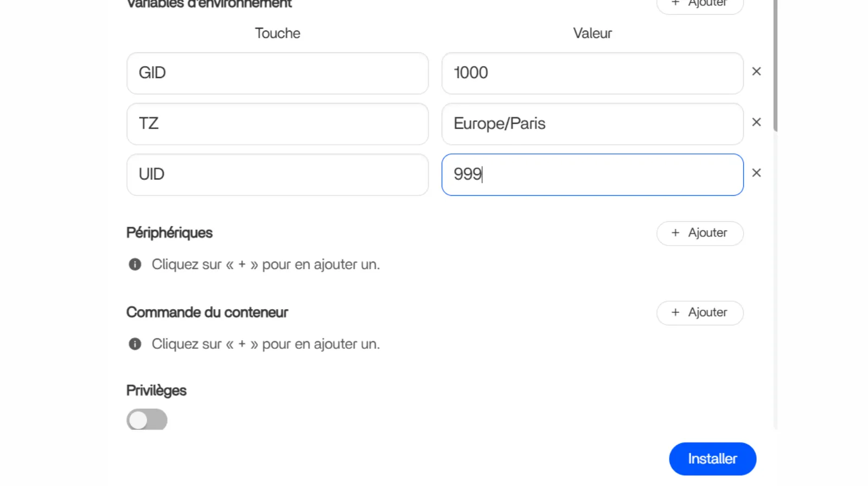
Task: Select the TZ key input field
Action: pyautogui.click(x=277, y=124)
